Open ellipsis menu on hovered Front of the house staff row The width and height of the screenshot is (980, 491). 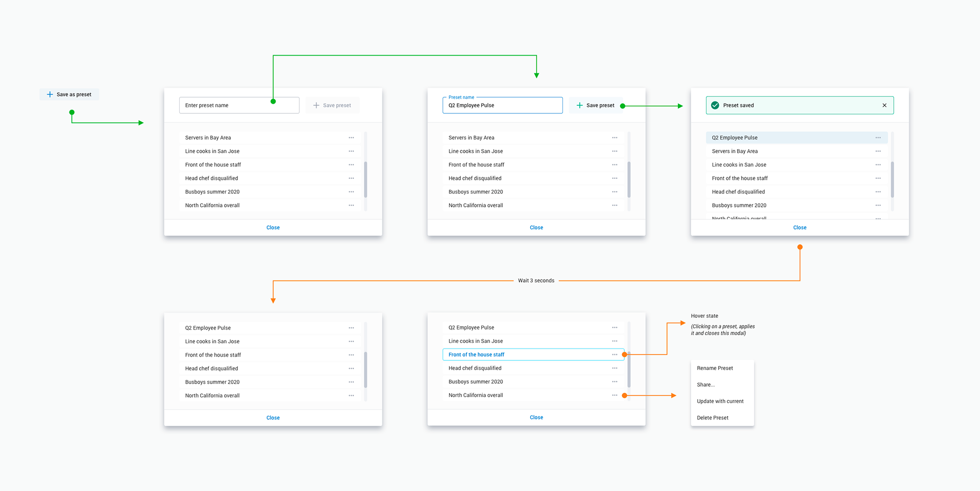click(x=615, y=355)
